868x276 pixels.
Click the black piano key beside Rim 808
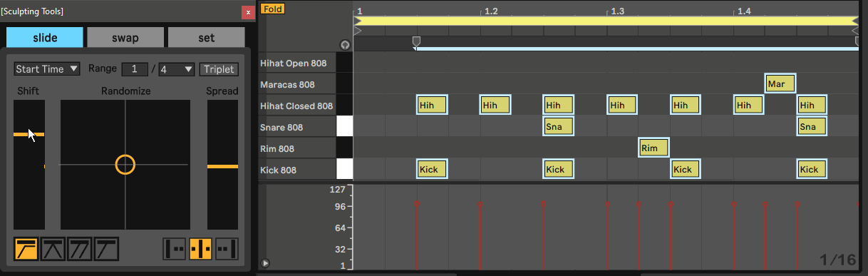coord(344,148)
